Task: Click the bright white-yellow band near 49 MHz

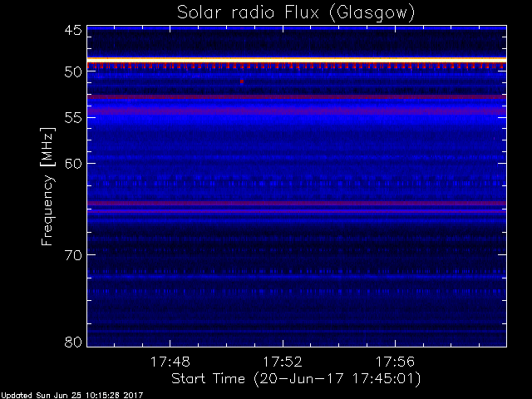Action: pos(297,60)
